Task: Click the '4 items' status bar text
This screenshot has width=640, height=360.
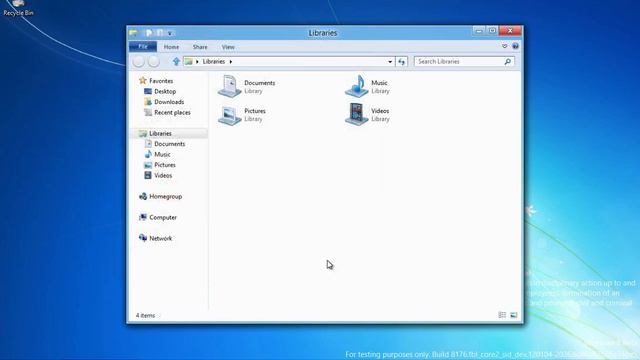Action: point(145,316)
